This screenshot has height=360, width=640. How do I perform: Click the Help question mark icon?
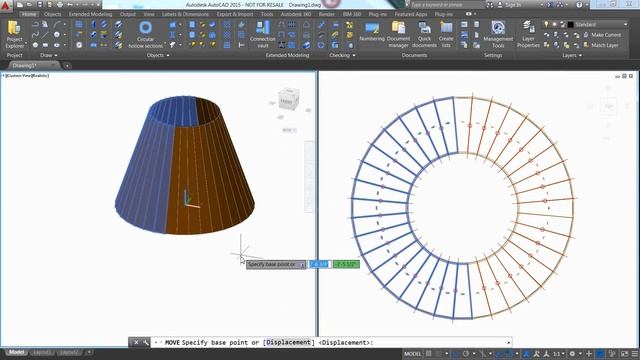click(579, 4)
